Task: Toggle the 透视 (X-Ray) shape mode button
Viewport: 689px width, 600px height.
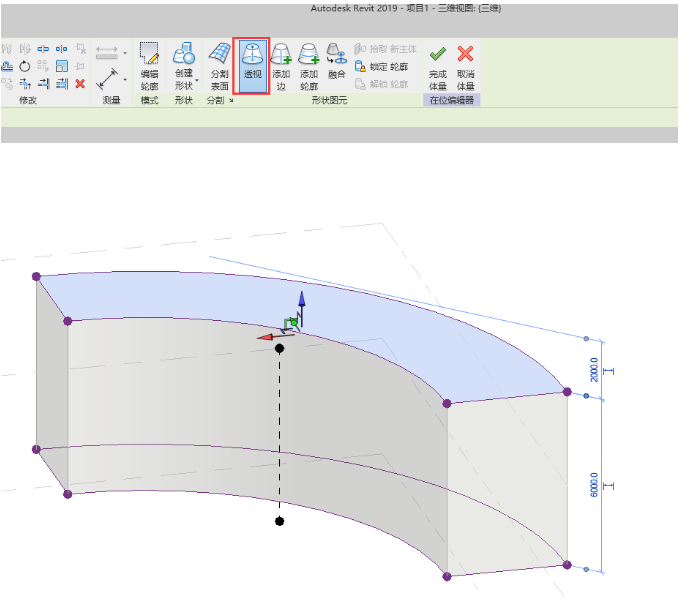Action: [255, 66]
